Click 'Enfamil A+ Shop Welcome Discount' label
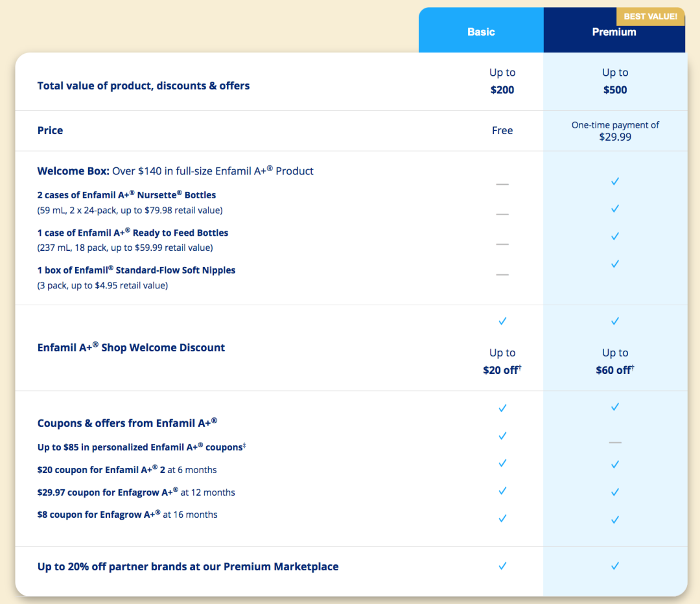The image size is (700, 604). click(131, 347)
